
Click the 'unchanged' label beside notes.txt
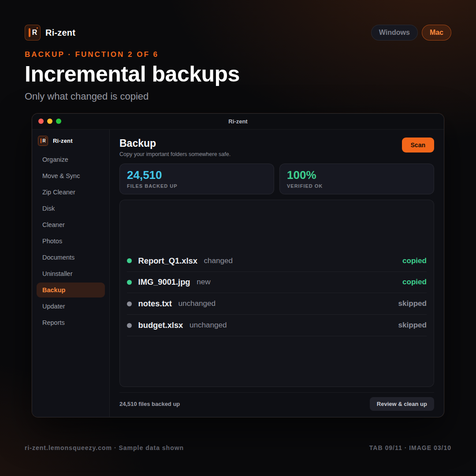[x=197, y=304]
